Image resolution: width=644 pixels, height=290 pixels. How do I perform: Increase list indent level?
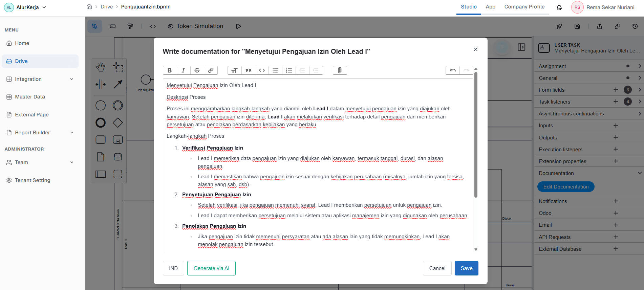(x=316, y=70)
